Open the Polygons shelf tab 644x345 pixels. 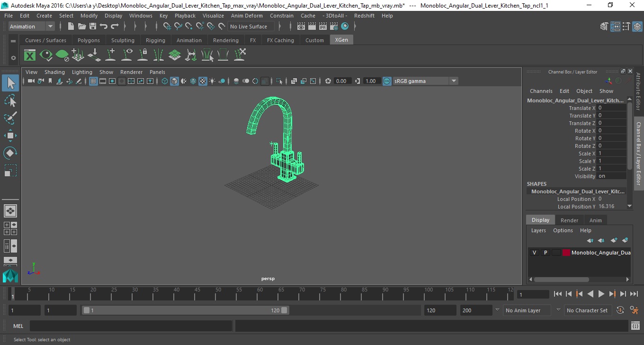coord(89,40)
